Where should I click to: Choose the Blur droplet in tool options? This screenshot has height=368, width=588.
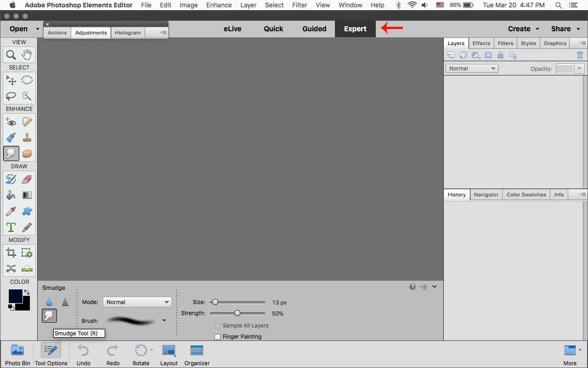pyautogui.click(x=49, y=302)
